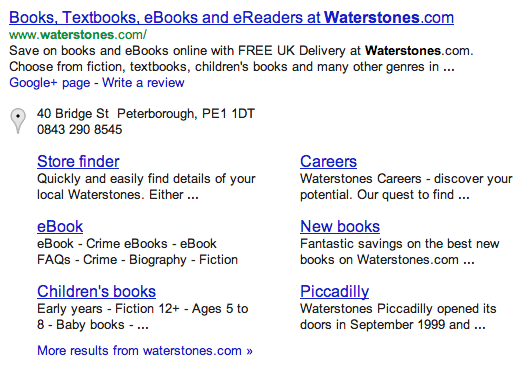The image size is (517, 369).
Task: Click the eBook categories snippet text
Action: click(137, 252)
